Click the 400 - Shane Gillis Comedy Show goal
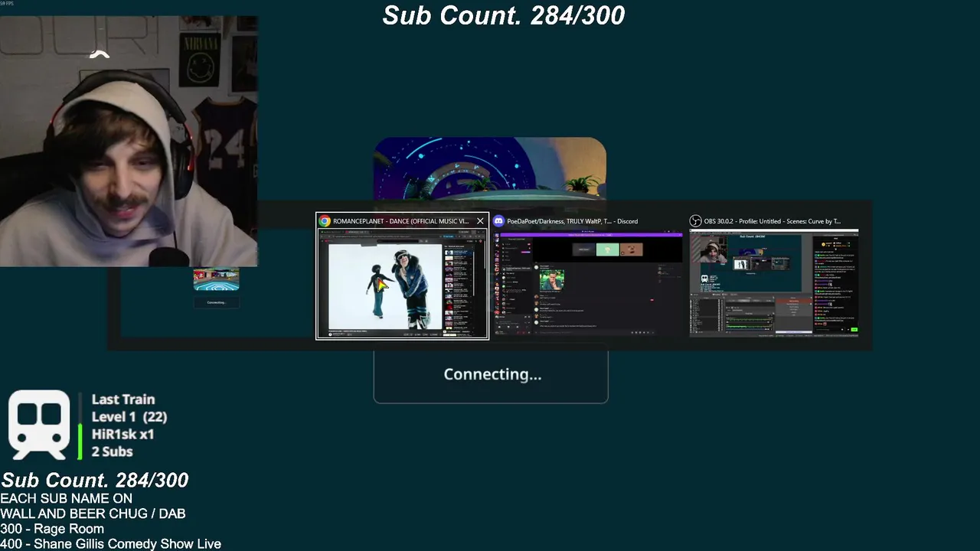 coord(110,544)
